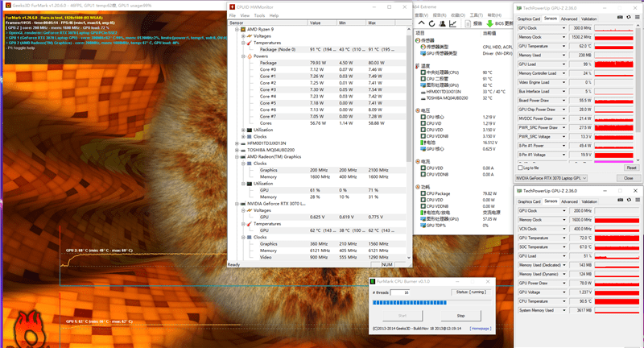Switch to Graphics Card tab in top GPU-Z
This screenshot has height=348, width=644.
click(x=529, y=19)
